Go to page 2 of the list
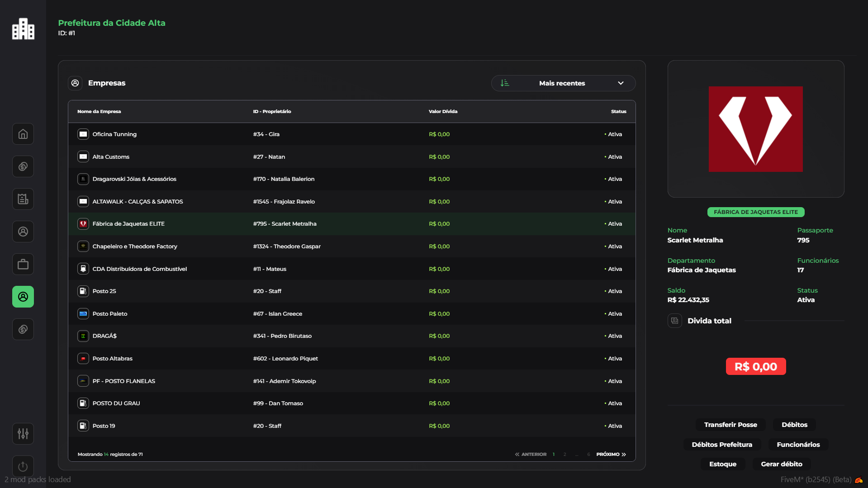Viewport: 868px width, 488px height. pyautogui.click(x=564, y=455)
